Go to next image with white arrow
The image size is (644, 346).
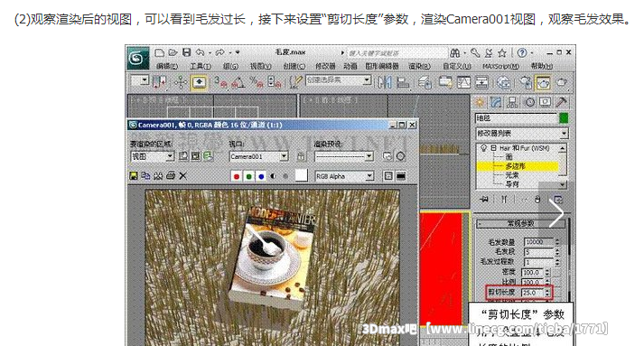556,213
